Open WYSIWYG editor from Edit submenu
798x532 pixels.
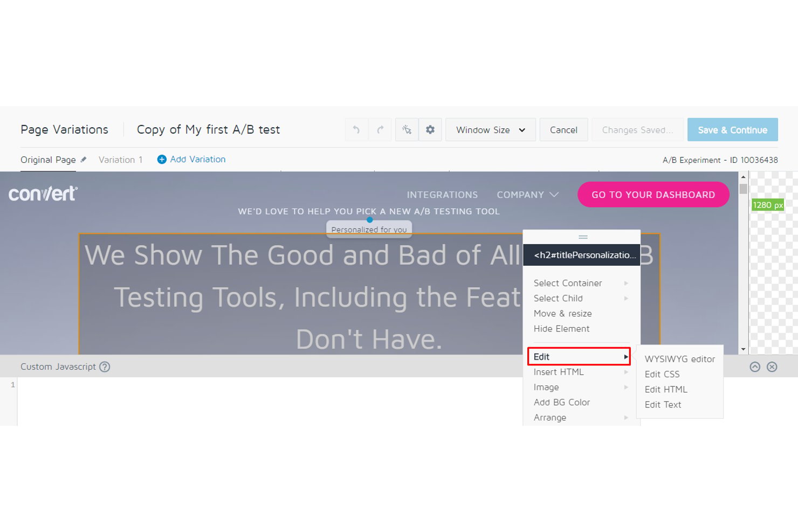coord(679,359)
